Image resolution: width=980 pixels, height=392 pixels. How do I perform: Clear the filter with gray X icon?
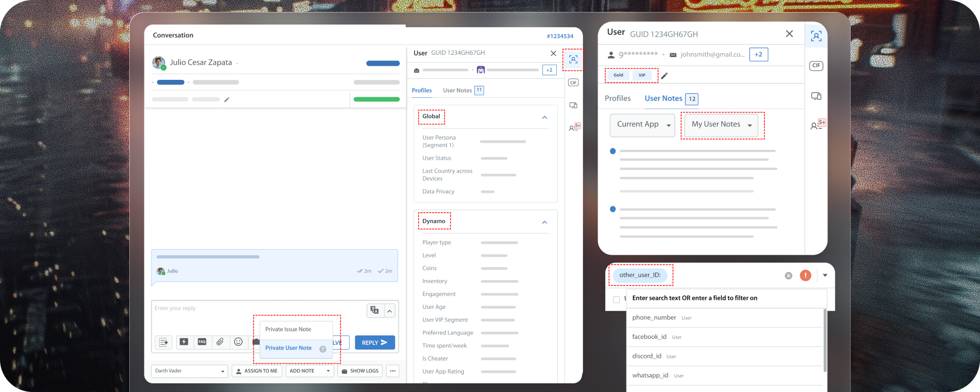pyautogui.click(x=788, y=276)
